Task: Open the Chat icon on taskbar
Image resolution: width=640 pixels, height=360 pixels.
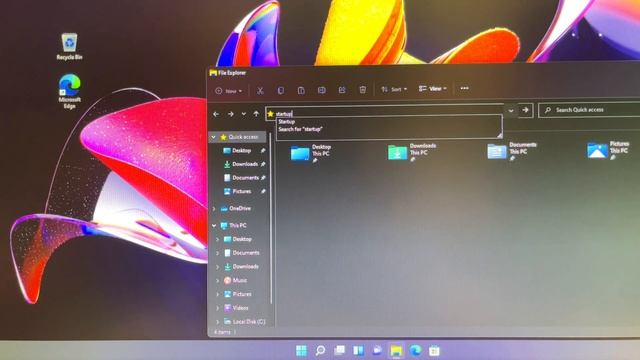Action: tap(378, 350)
